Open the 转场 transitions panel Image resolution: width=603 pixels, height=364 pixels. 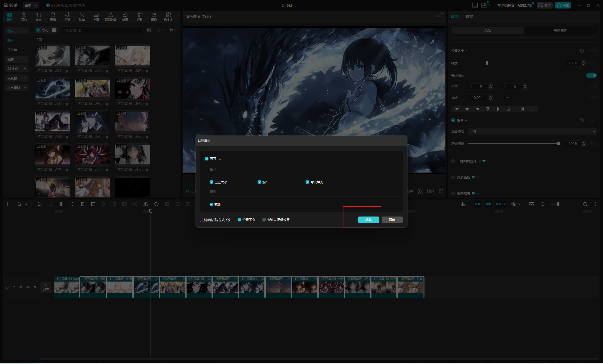tap(82, 17)
